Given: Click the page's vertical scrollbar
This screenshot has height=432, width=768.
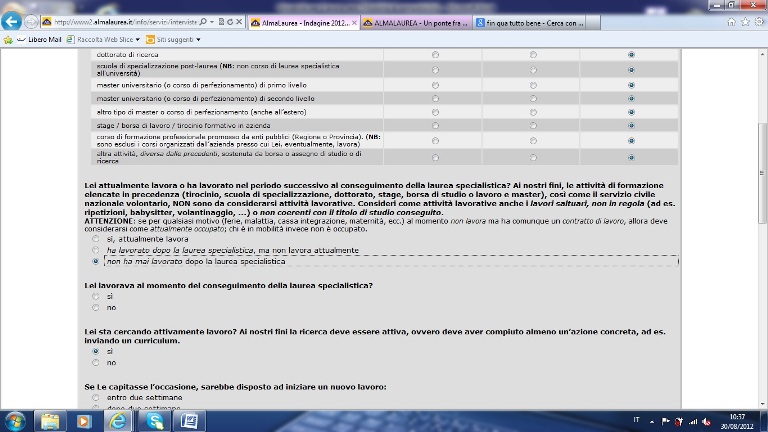Looking at the screenshot, I should [761, 200].
